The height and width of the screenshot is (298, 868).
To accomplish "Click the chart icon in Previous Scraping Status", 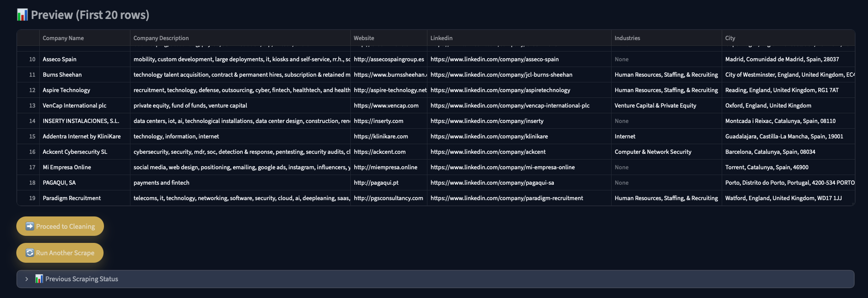I will (39, 279).
